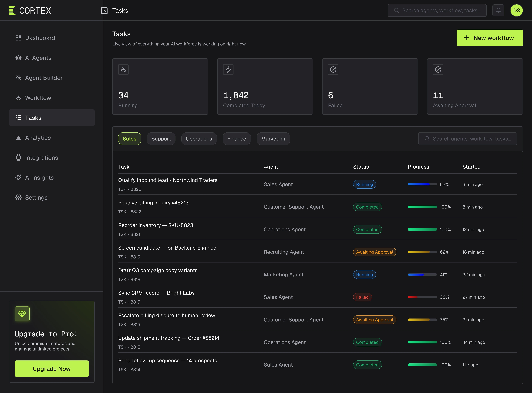Click Recruiting Agent in TSK - 8819 row
The image size is (532, 393).
[284, 252]
